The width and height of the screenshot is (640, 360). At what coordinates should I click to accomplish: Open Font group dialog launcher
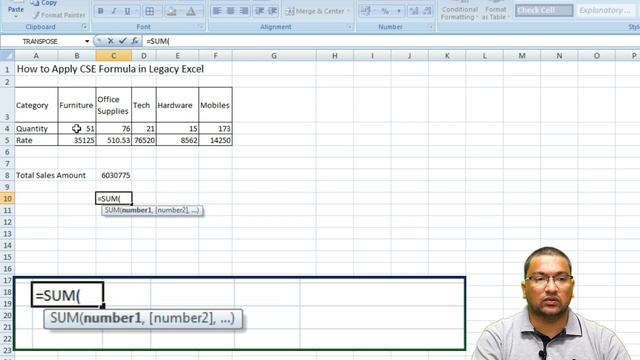click(x=201, y=27)
